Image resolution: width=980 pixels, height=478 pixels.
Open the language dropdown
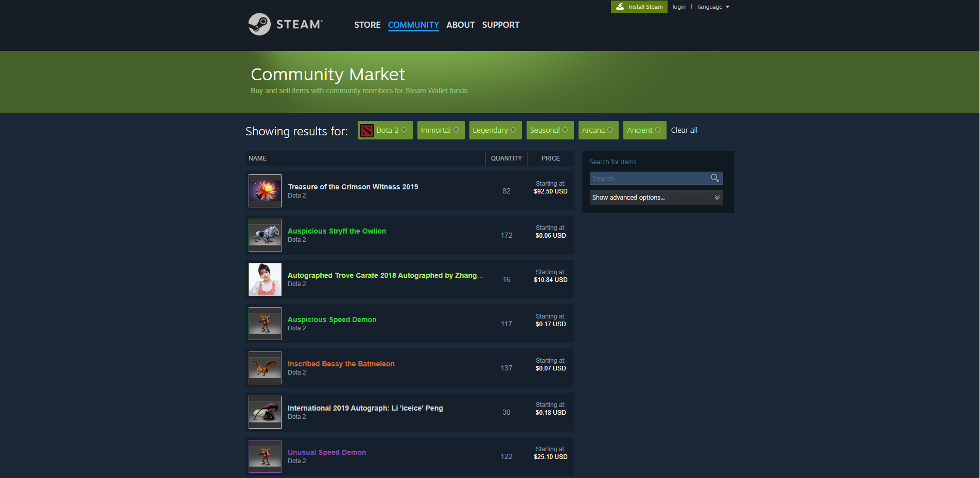coord(713,7)
